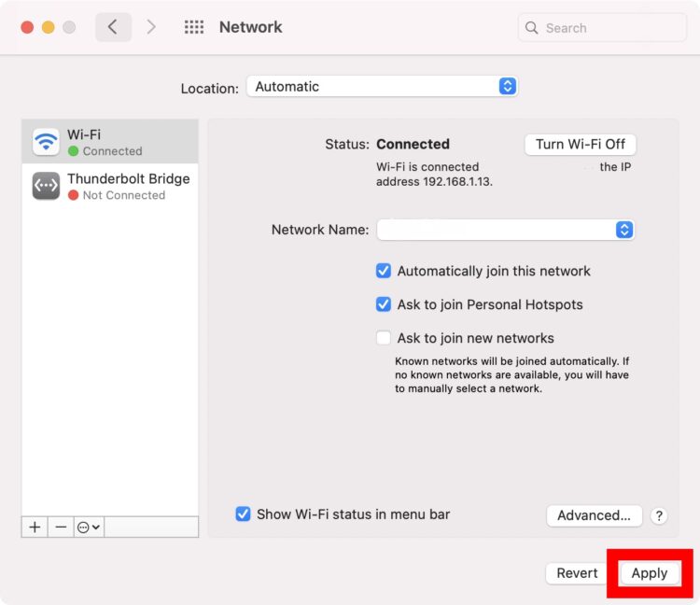The width and height of the screenshot is (700, 605).
Task: Go back using the left chevron button
Action: (x=113, y=27)
